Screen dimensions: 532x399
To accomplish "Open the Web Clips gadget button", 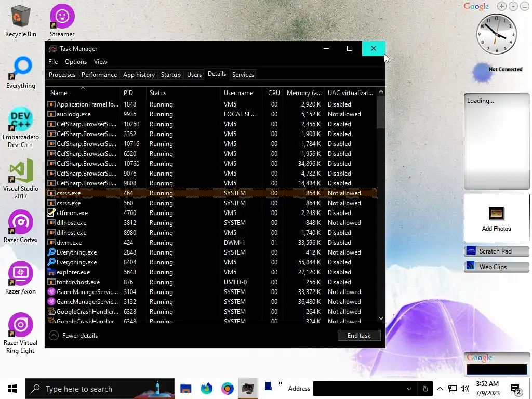I will coord(496,267).
